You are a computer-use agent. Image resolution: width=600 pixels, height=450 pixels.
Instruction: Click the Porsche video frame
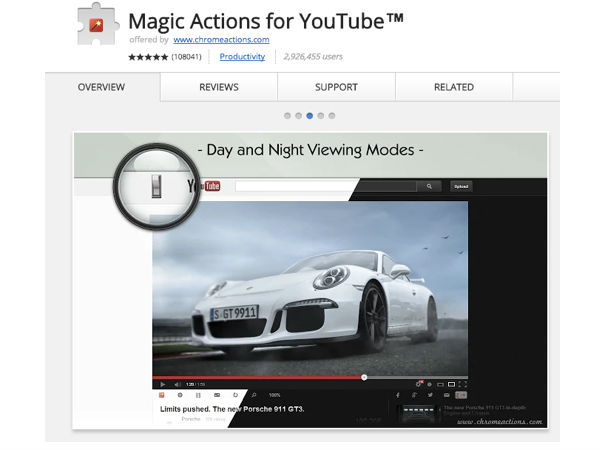310,288
